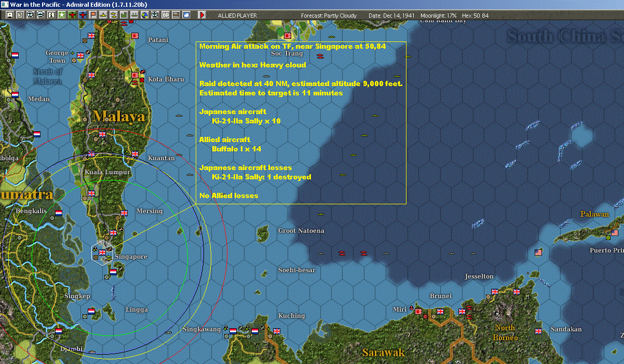
Task: Click 'Buffalo I x 14' line
Action: pos(236,149)
